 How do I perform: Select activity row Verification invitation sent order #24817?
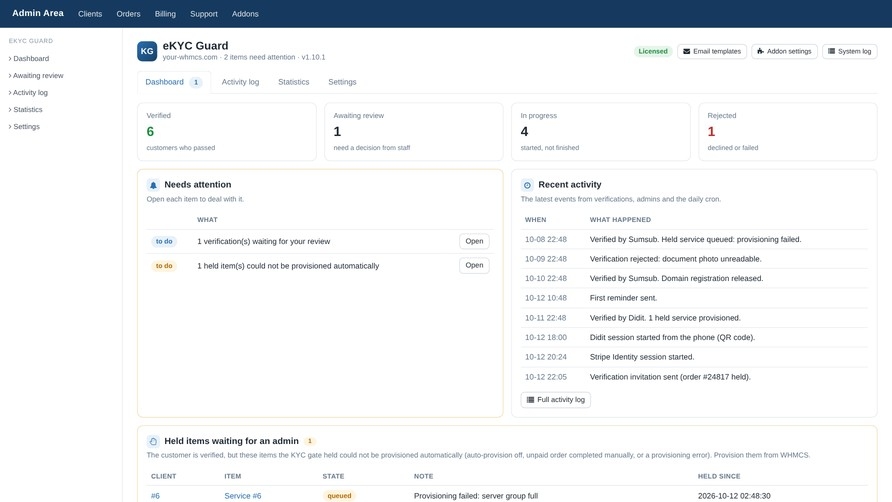(x=694, y=377)
